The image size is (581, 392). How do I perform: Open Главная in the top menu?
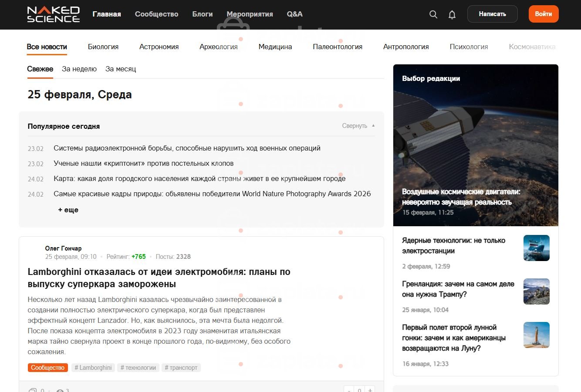(107, 14)
